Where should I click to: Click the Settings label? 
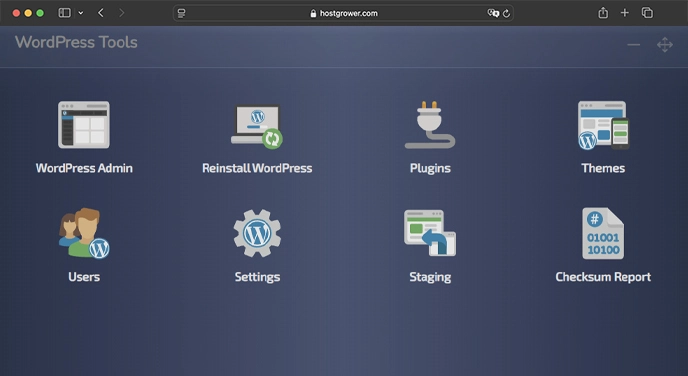[257, 277]
